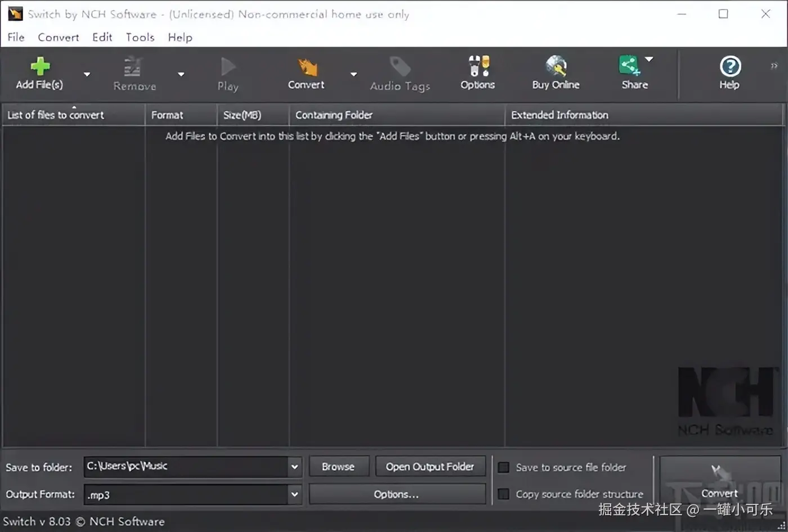Click the Save to folder path field

pos(186,466)
